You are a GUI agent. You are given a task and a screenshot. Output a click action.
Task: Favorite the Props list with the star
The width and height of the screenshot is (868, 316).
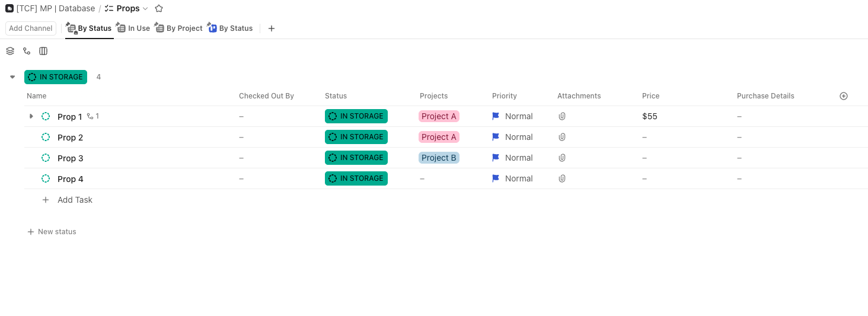159,9
